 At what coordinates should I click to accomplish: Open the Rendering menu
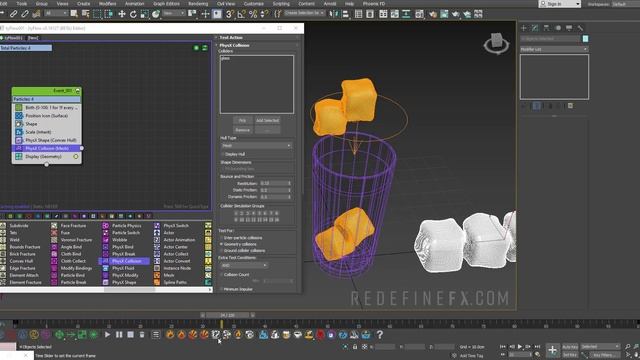point(198,4)
